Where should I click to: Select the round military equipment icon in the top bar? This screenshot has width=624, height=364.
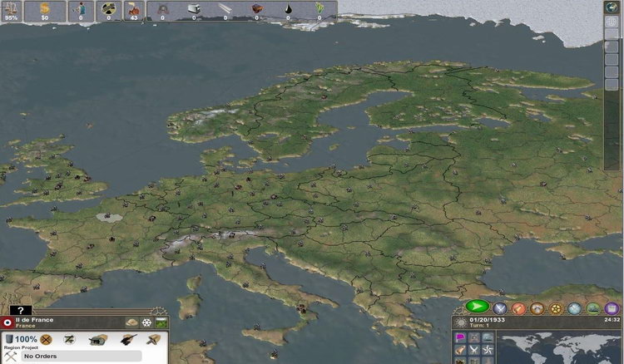click(109, 11)
